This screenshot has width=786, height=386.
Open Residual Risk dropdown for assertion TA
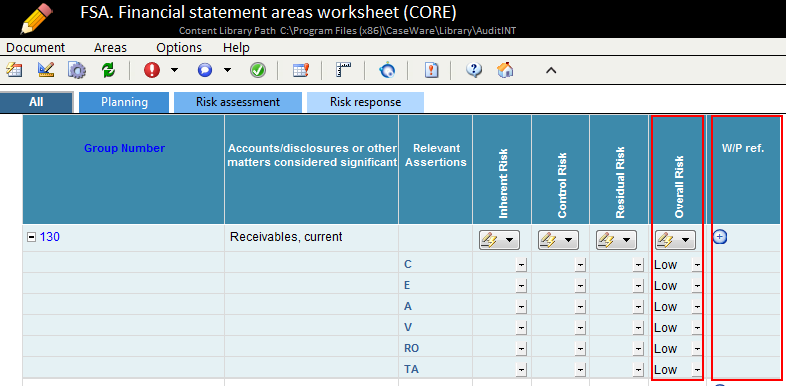point(638,370)
